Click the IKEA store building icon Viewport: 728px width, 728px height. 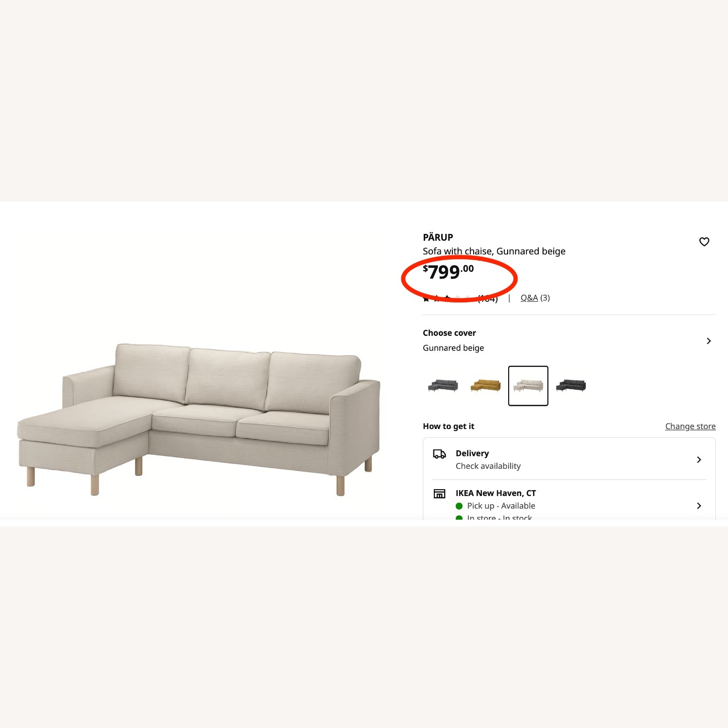coord(439,494)
